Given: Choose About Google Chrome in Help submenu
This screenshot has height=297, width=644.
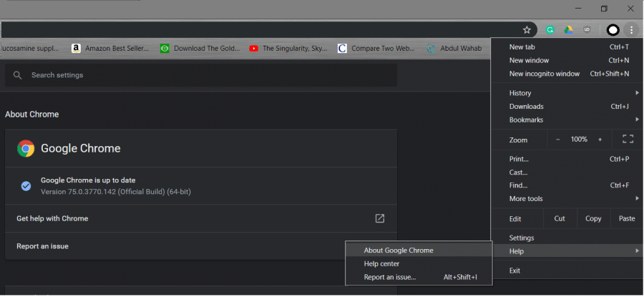Looking at the screenshot, I should pos(399,250).
